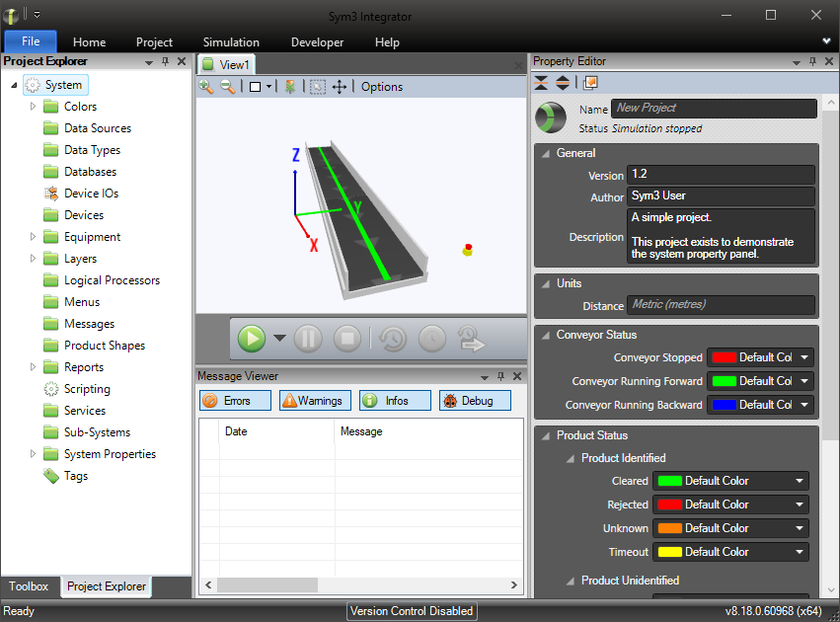Screen dimensions: 840x622
Task: Select the Logical Processors folder
Action: pos(102,280)
